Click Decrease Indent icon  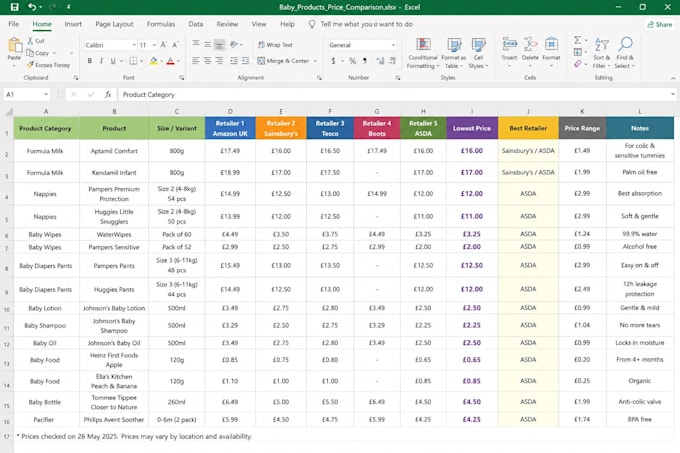234,61
